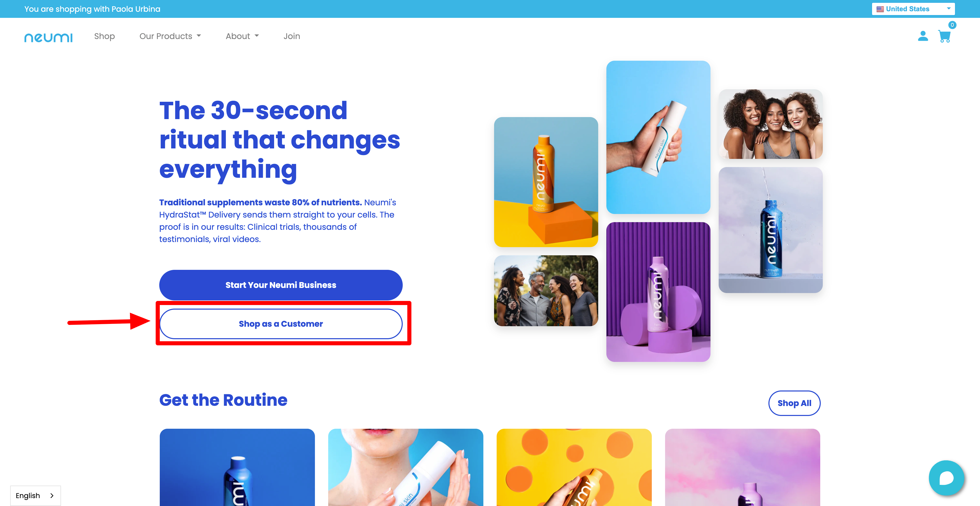Click the US flag country icon
The width and height of the screenshot is (980, 506).
[x=880, y=9]
